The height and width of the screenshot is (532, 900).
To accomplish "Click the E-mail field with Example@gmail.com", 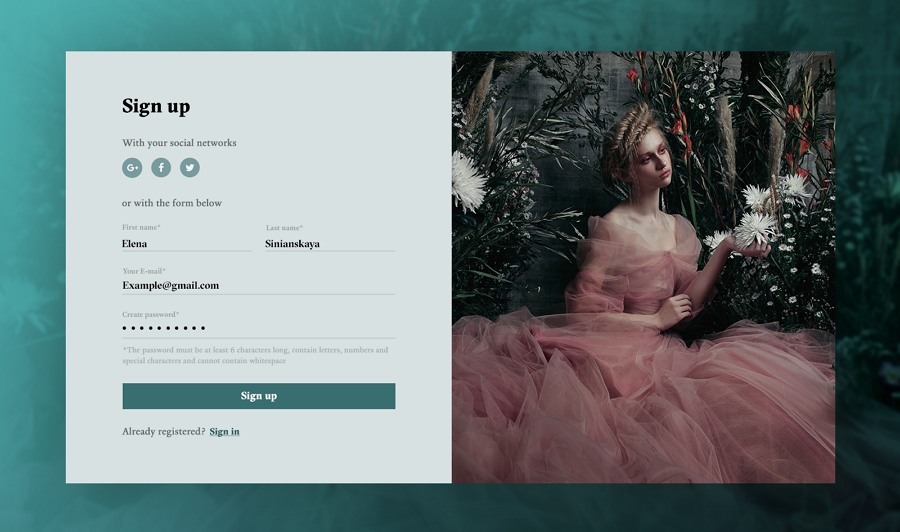I will click(258, 286).
